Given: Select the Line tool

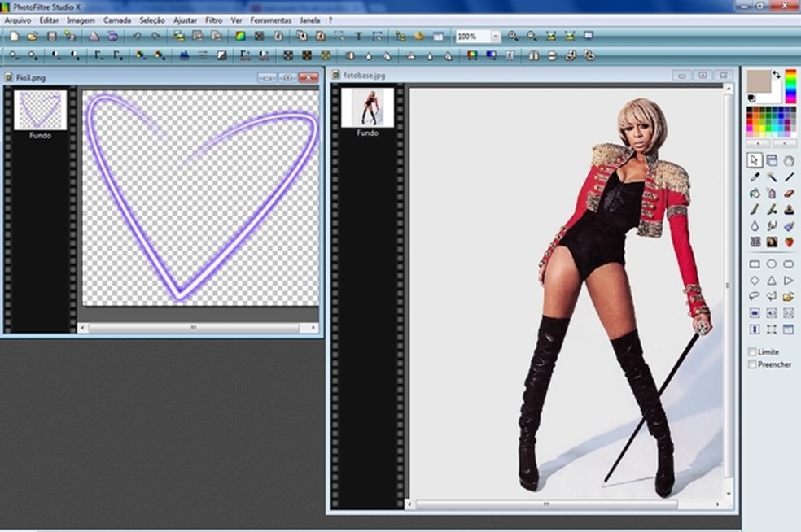Looking at the screenshot, I should (x=789, y=177).
